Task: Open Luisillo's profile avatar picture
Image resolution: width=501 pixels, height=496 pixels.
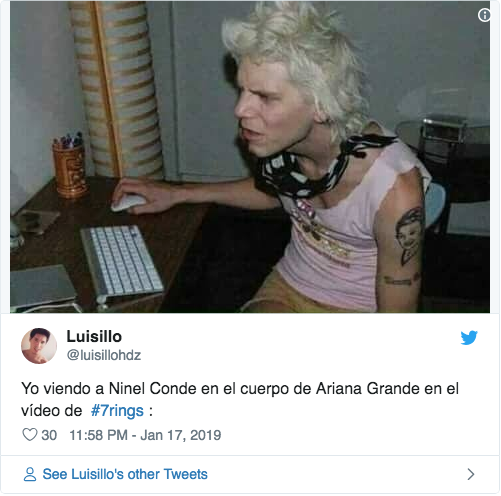Action: 39,346
